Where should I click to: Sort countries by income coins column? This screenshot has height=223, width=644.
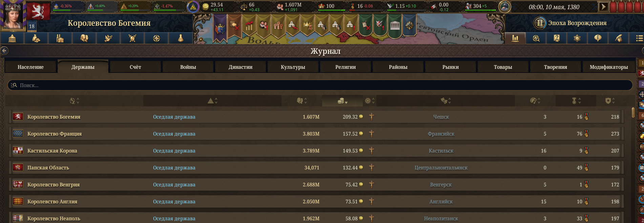coord(342,101)
